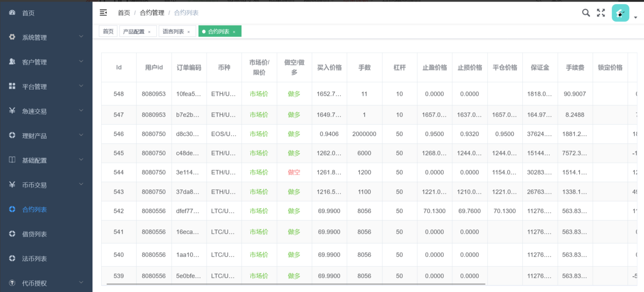The image size is (644, 292).
Task: Click the 法币列表 sidebar icon
Action: coord(12,258)
